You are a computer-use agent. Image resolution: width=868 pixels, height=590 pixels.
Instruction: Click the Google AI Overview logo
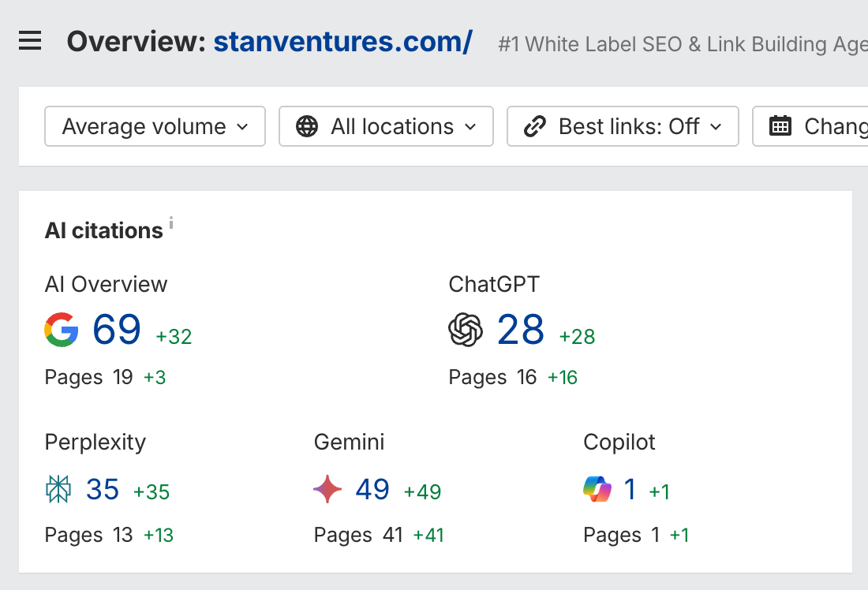tap(62, 330)
